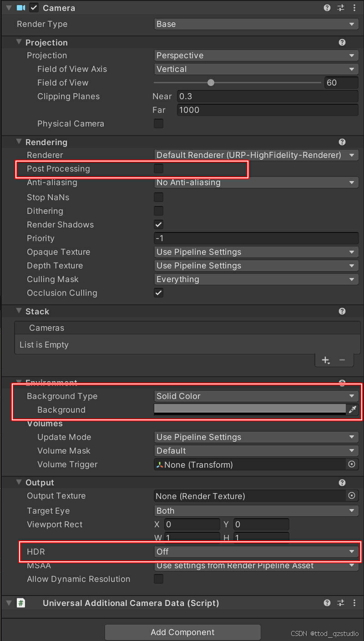Click the script icon on Universal Additional Camera Data

[21, 603]
